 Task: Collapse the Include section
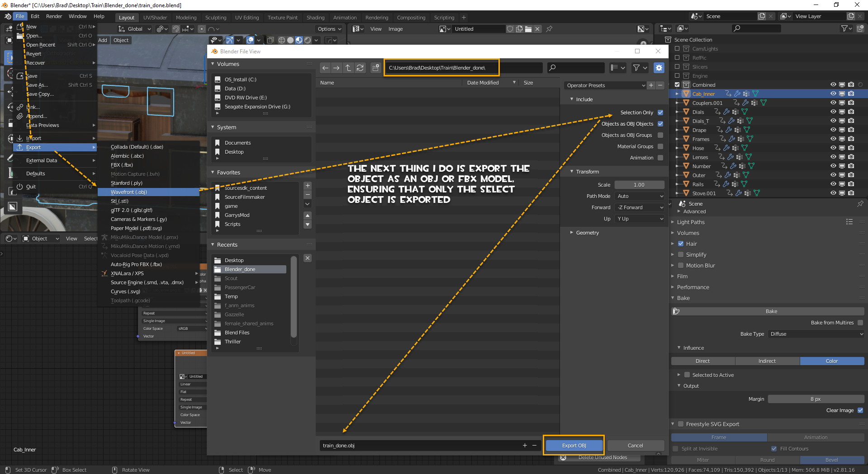[x=584, y=99]
